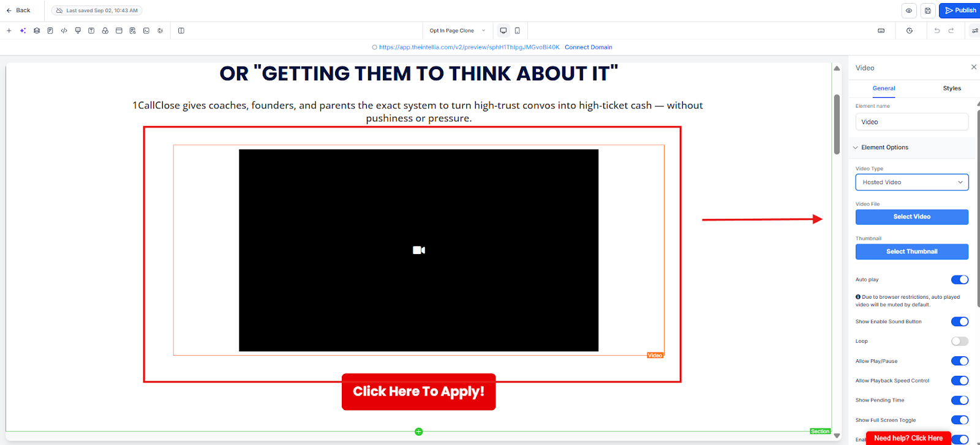Enable the Loop switch
The image size is (980, 445).
[x=960, y=342]
